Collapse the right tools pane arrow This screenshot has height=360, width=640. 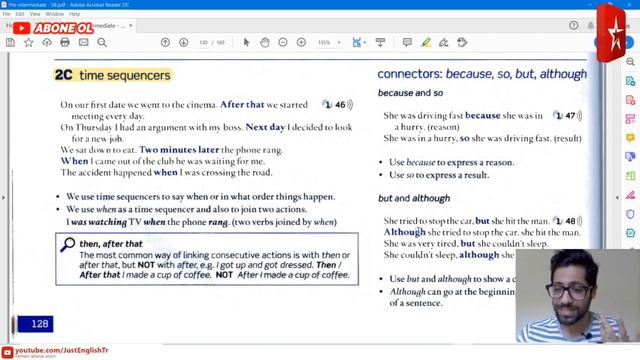pyautogui.click(x=617, y=198)
